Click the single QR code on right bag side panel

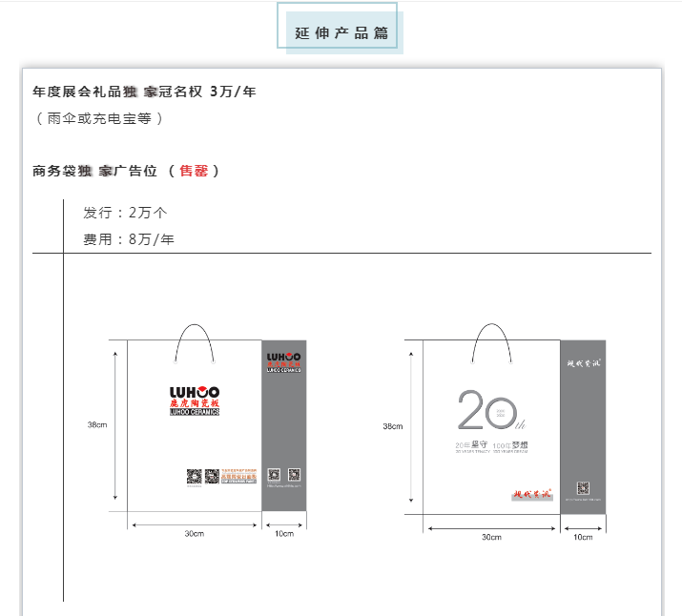pos(583,487)
